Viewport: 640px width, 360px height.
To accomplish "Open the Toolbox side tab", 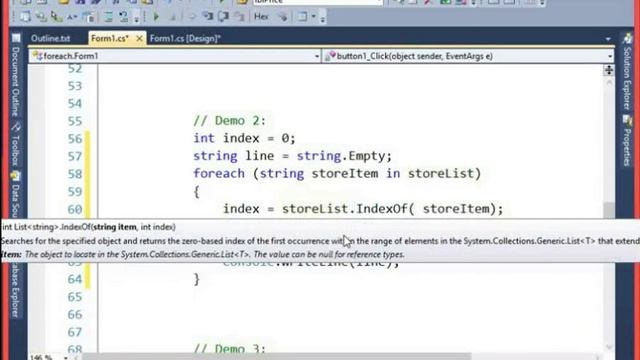I will click(x=16, y=151).
